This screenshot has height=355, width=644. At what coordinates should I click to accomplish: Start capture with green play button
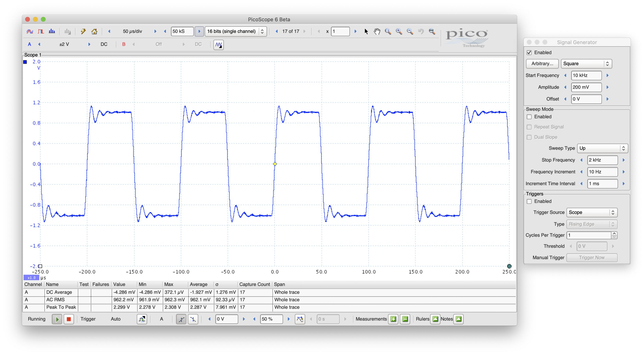click(57, 319)
